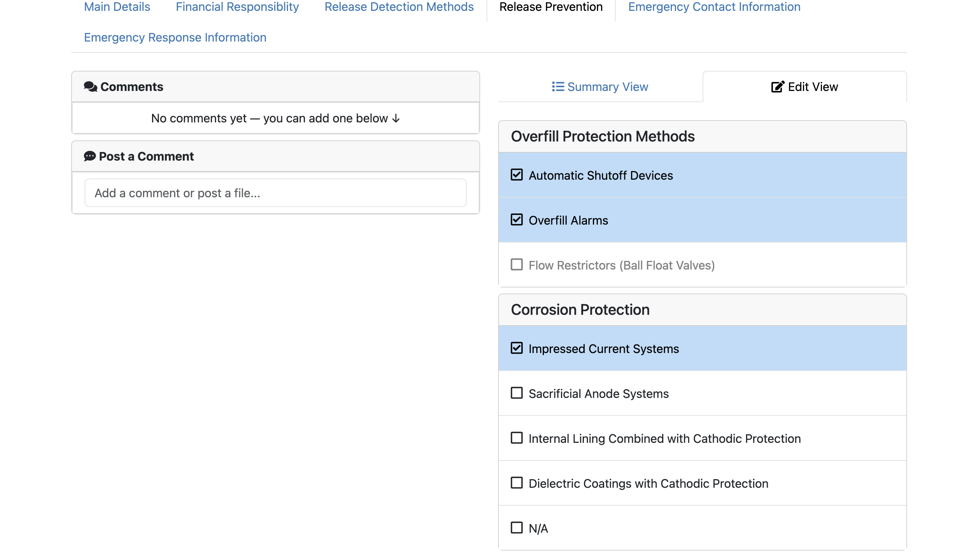Open Emergency Response Information tab
Image resolution: width=976 pixels, height=560 pixels.
[175, 37]
